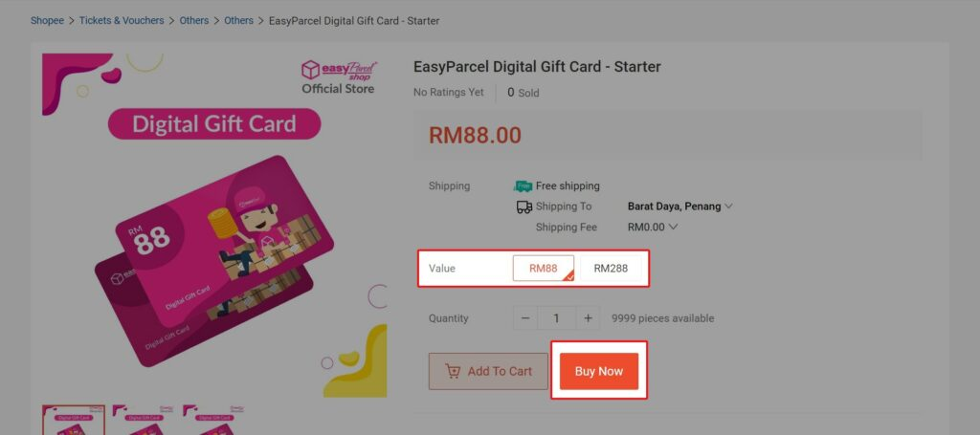The image size is (980, 435).
Task: Select the RM88 value option
Action: (544, 269)
